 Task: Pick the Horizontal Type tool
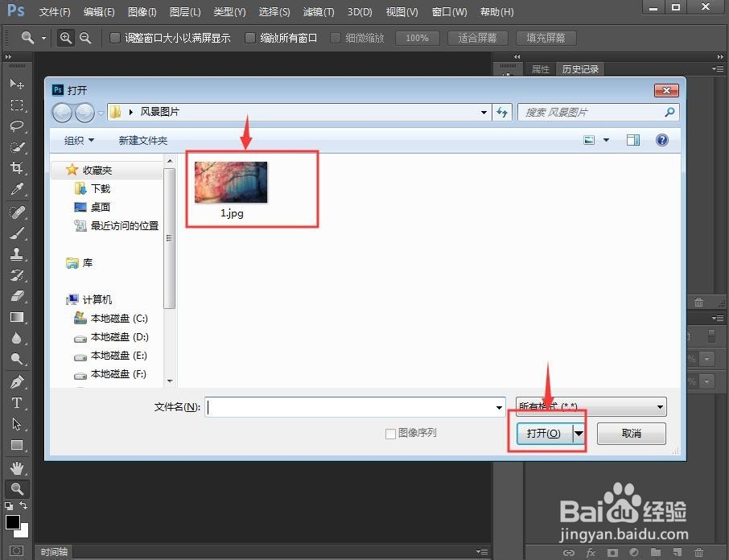tap(17, 404)
